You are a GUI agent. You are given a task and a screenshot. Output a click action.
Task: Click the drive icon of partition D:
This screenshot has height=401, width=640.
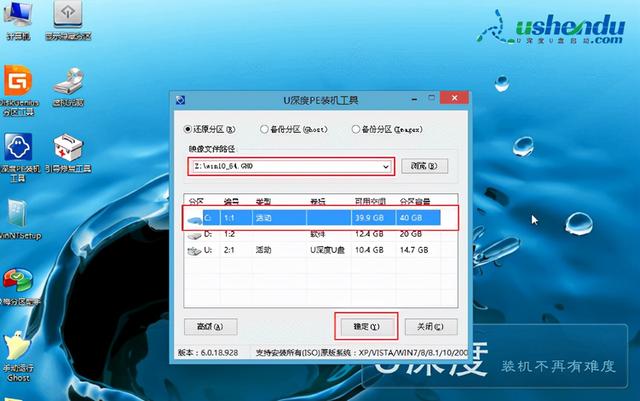(194, 235)
